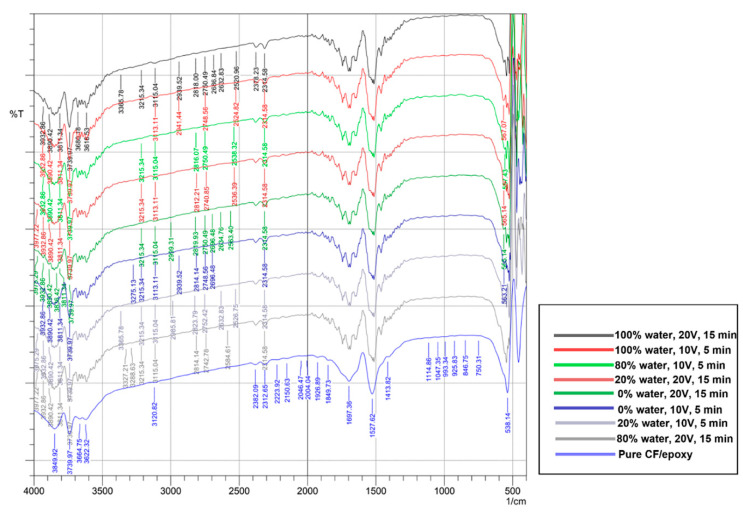Screen dimensions: 743x513
Task: Click the 1500 x-axis tick label
Action: pyautogui.click(x=375, y=491)
